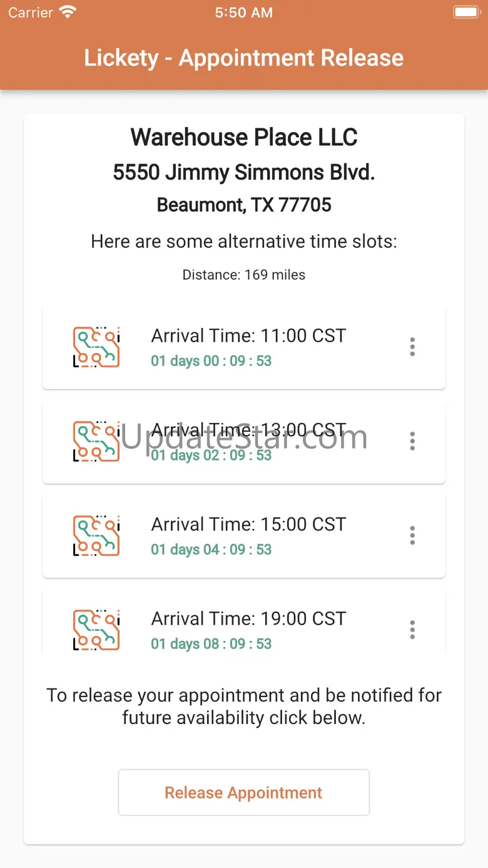Open three-dot menu for 19:00 CST slot
488x868 pixels.
coord(412,630)
